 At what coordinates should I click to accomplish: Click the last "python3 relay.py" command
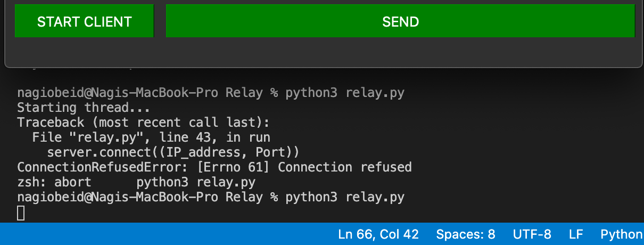[345, 198]
